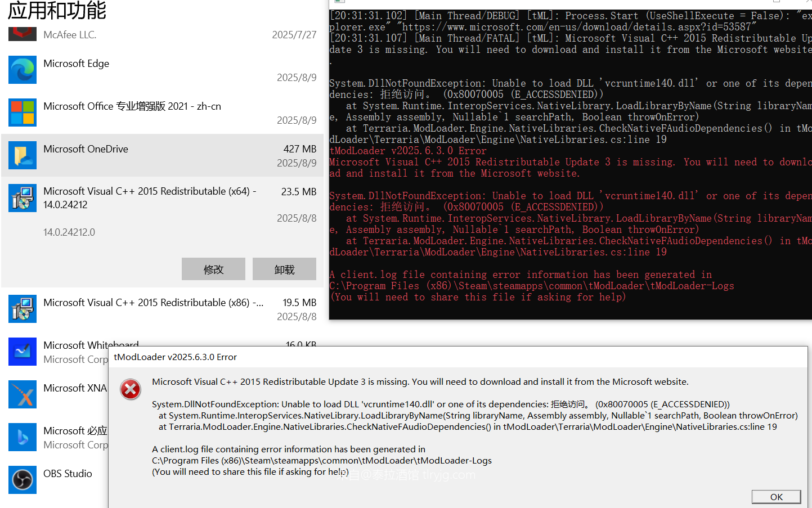
Task: Click the Microsoft OneDrive icon
Action: (23, 155)
